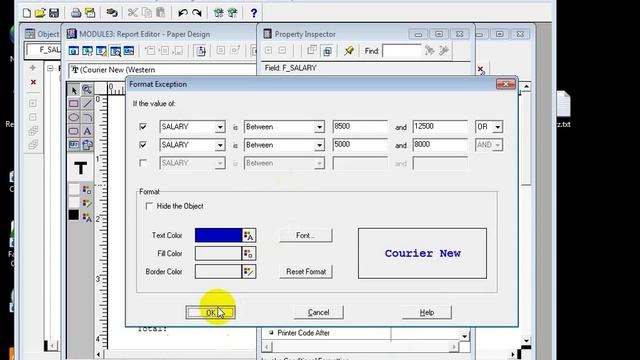Click the Help button in Format Exception
640x360 pixels.
[x=427, y=313]
